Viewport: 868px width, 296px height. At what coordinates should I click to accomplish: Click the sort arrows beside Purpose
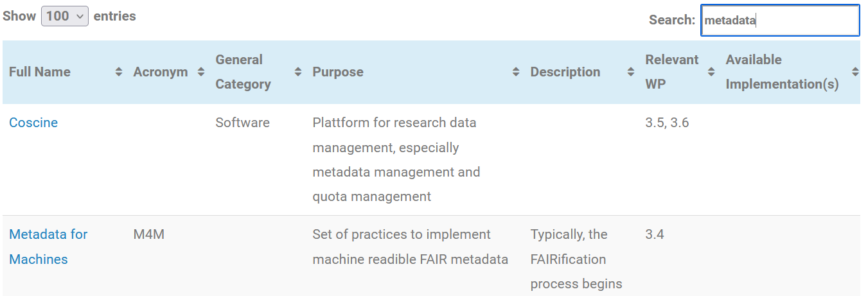click(515, 73)
